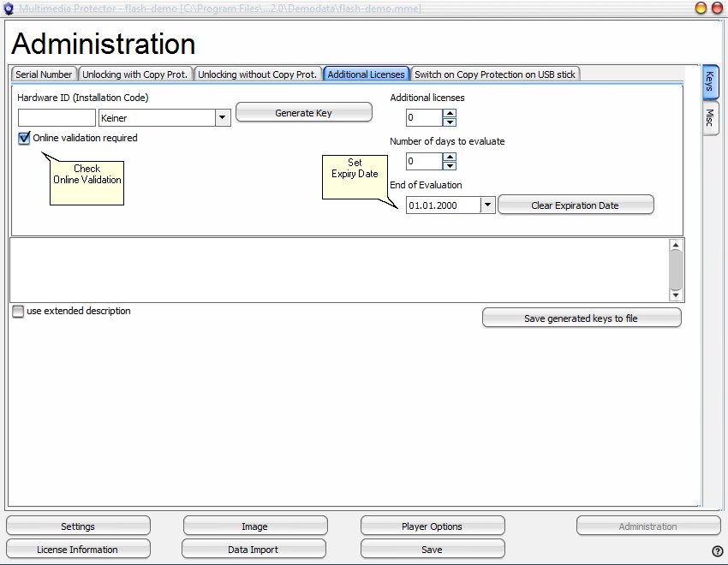The height and width of the screenshot is (565, 728).
Task: Switch to the Serial Number tab
Action: click(x=44, y=74)
